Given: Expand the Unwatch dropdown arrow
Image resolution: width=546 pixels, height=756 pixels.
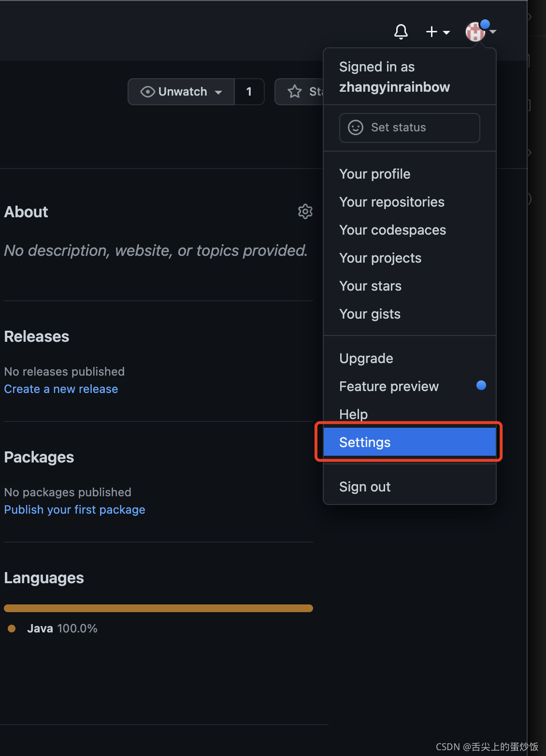Looking at the screenshot, I should [218, 92].
